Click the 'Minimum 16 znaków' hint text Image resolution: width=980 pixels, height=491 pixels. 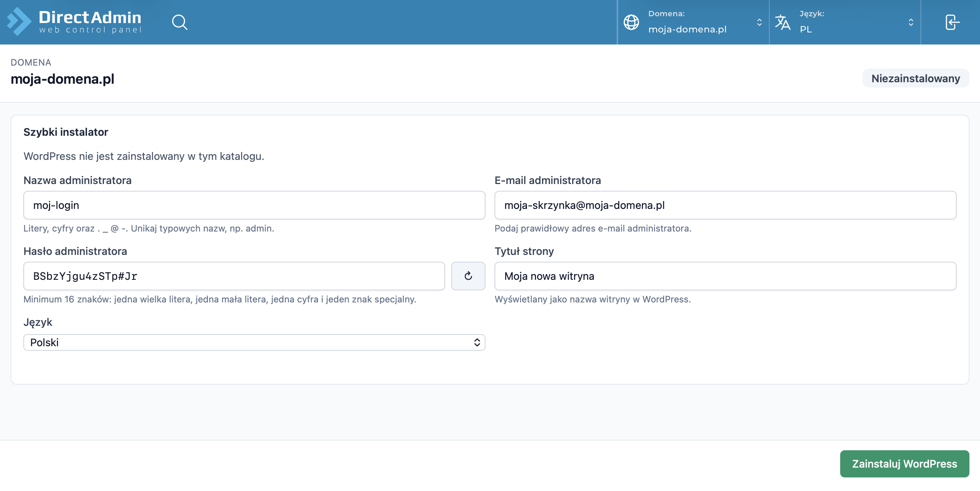coord(220,299)
